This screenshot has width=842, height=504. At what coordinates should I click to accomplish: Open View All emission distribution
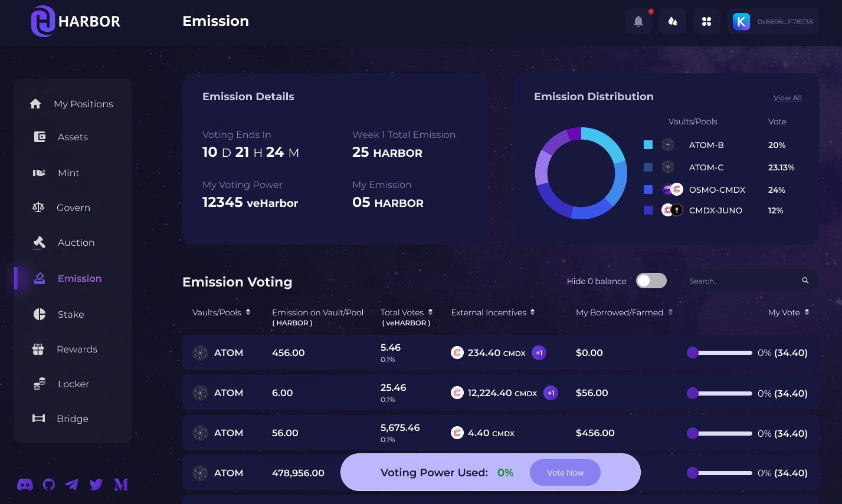click(787, 97)
